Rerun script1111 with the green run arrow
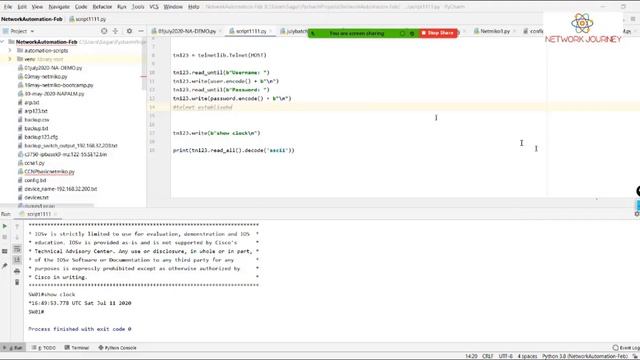 (x=5, y=226)
